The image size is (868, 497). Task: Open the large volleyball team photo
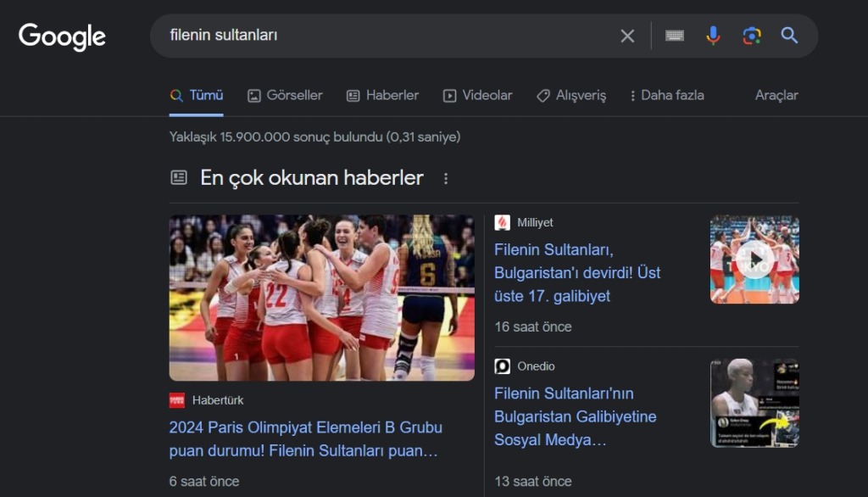pos(321,298)
